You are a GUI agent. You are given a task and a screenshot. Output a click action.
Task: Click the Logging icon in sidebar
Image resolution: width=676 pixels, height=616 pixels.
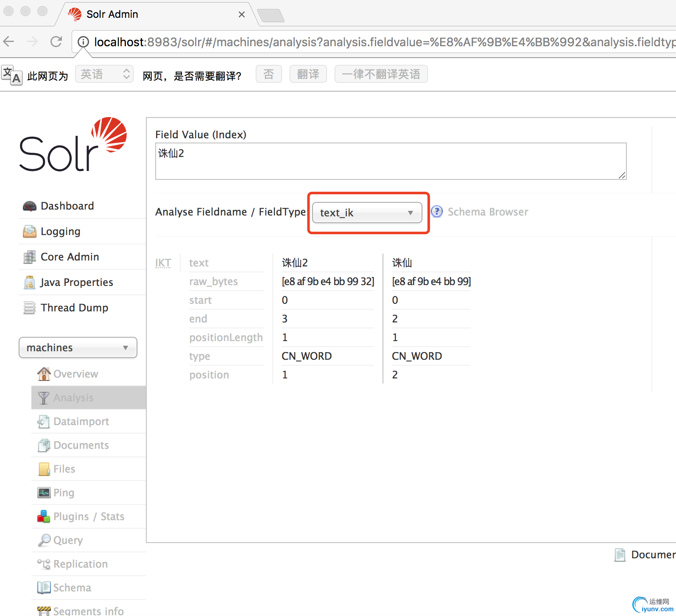click(30, 232)
